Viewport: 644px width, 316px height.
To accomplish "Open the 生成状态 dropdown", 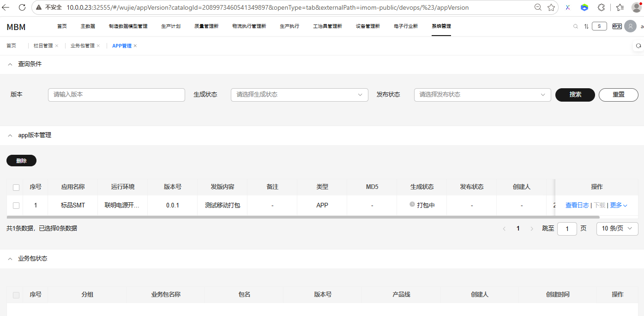I will (300, 95).
